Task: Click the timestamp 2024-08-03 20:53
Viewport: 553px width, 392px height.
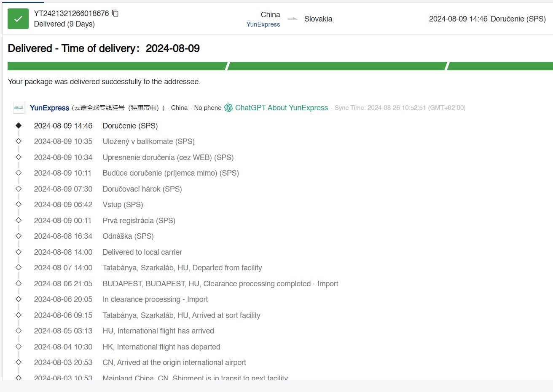Action: coord(63,363)
